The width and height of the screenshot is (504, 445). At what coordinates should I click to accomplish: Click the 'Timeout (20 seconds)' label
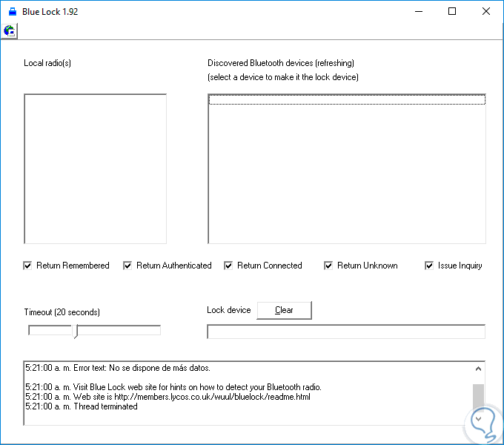pyautogui.click(x=62, y=312)
